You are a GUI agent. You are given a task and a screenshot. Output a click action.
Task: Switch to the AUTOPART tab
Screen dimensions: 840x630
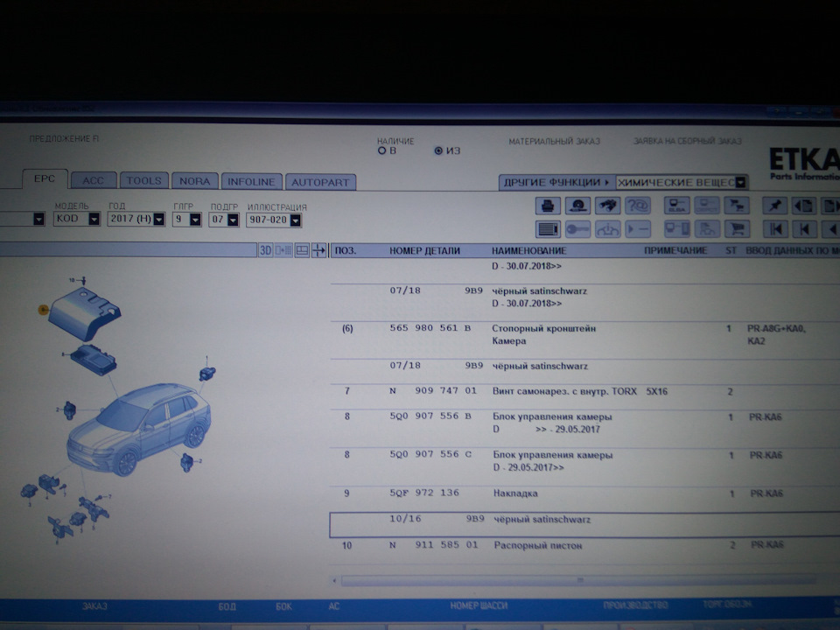320,182
